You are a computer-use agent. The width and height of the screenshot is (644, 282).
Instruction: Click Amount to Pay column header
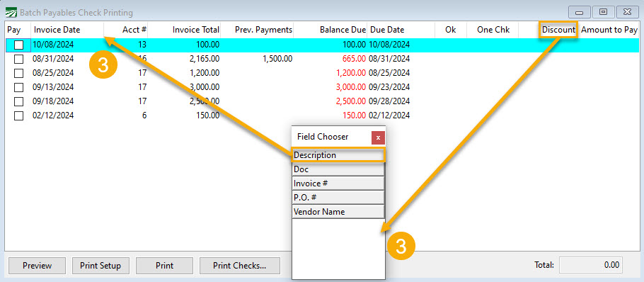coord(609,30)
